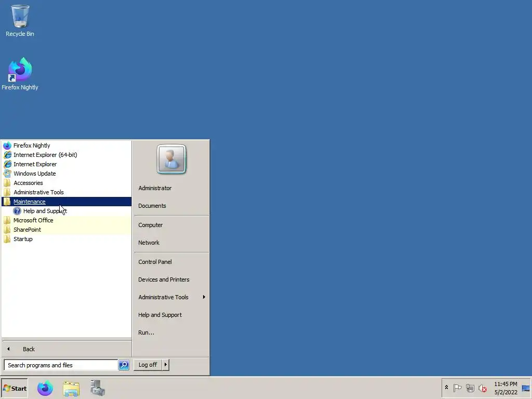Expand the Startup folder

(66, 239)
